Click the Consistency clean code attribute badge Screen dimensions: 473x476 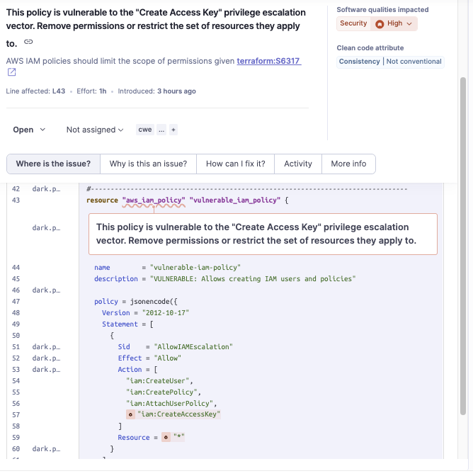[359, 62]
